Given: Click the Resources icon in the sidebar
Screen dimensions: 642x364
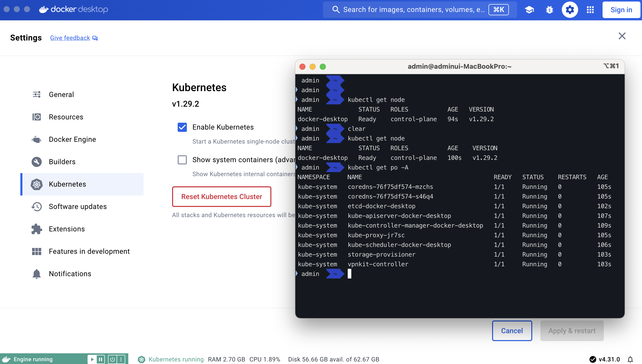Looking at the screenshot, I should (x=37, y=117).
